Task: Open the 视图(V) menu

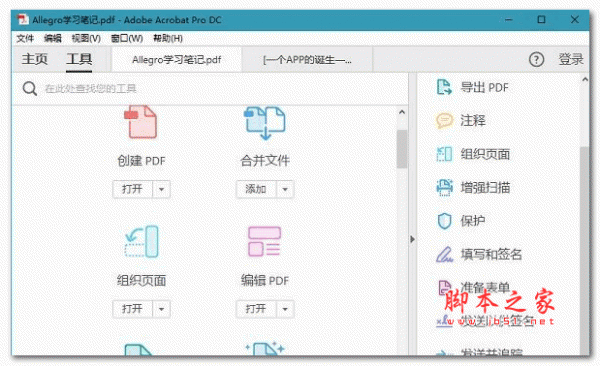Action: click(x=86, y=38)
